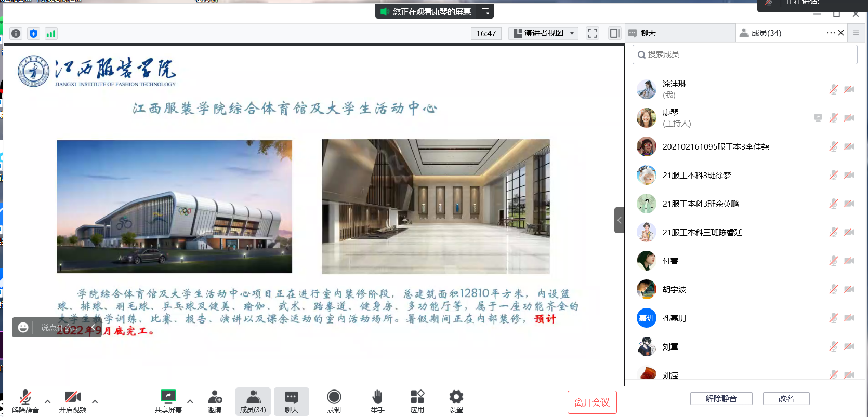
Task: Turn on video camera
Action: coord(72,401)
